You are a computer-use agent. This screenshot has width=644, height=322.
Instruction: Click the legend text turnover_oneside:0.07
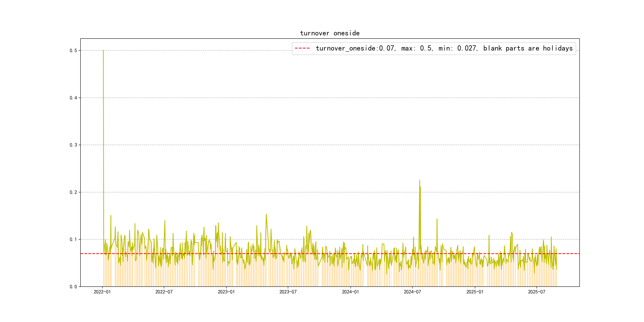(355, 48)
